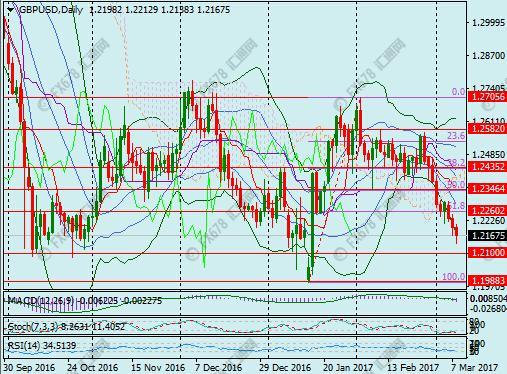
Task: Select the 1.19883 bottom price label
Action: pos(487,281)
